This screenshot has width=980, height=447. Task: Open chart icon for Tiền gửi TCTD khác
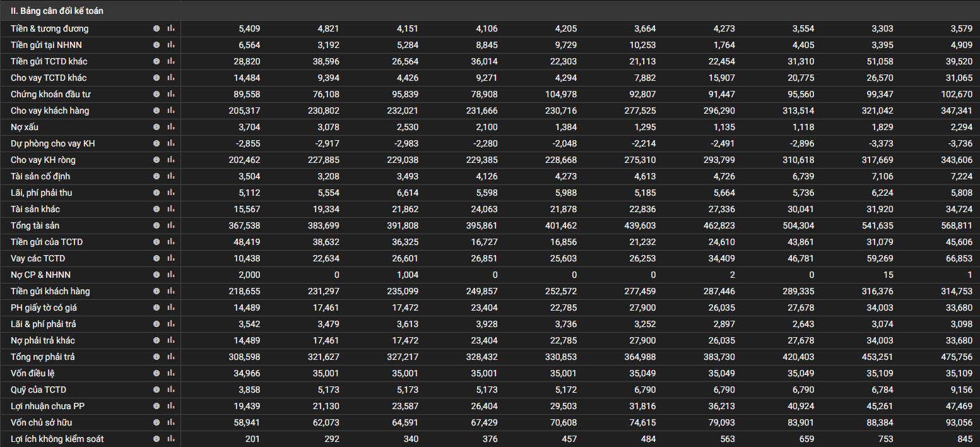pos(171,61)
